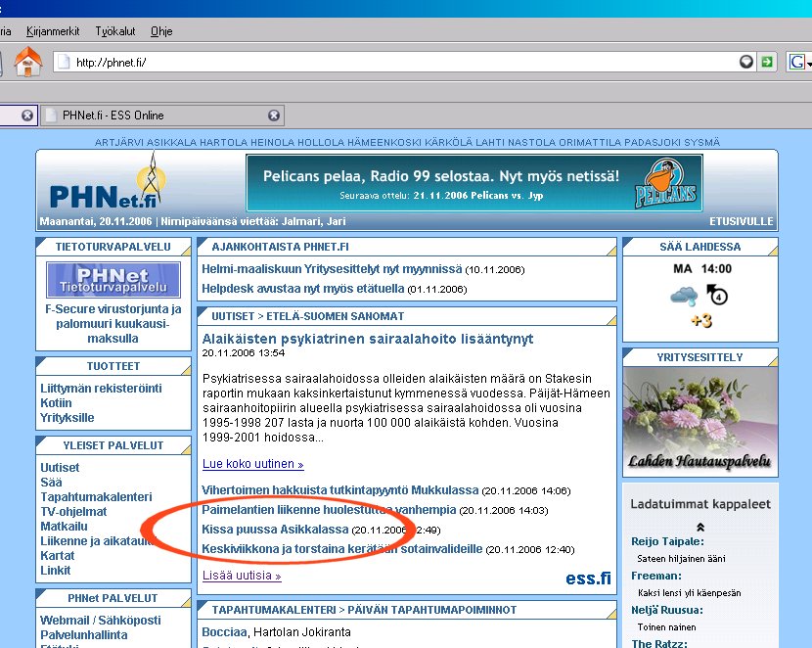Click the Home button in toolbar

(28, 62)
